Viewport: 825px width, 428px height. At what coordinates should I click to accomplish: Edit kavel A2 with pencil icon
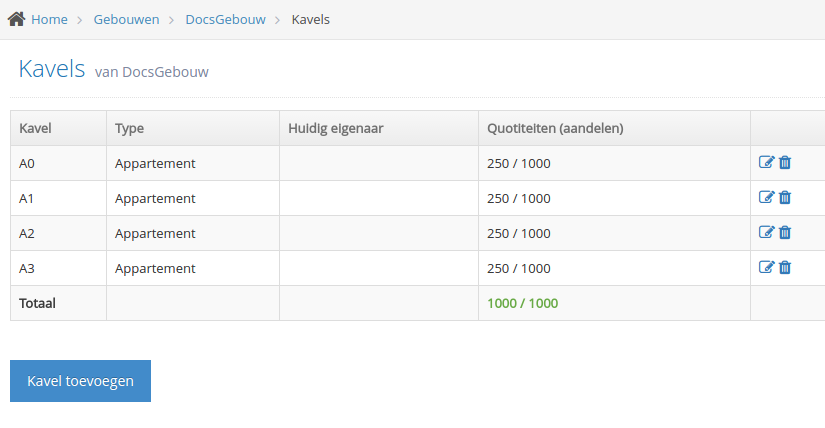(x=766, y=232)
